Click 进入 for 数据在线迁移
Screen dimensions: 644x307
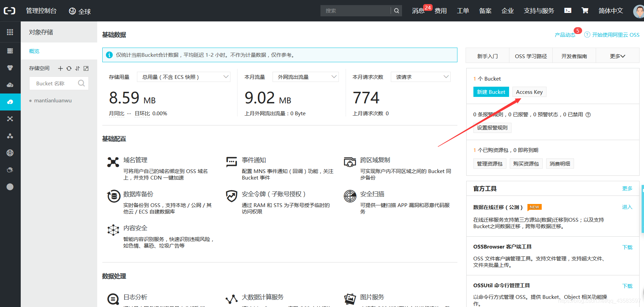pos(627,207)
